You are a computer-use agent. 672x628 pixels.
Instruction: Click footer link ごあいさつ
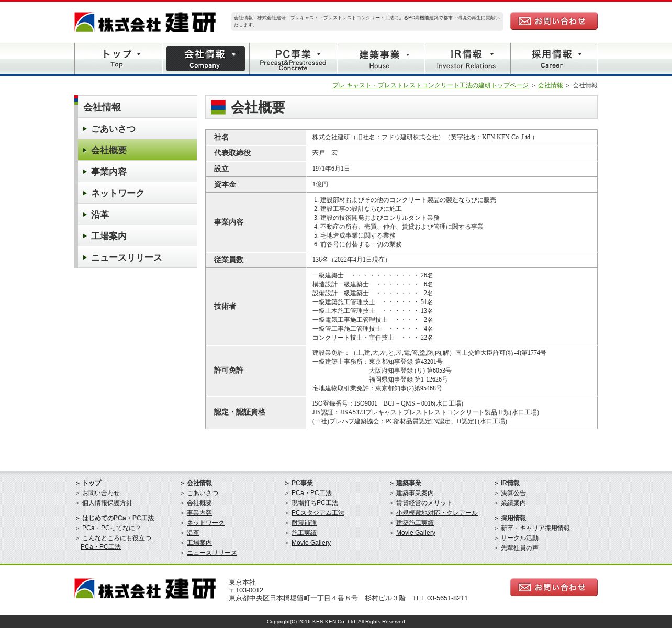point(203,493)
